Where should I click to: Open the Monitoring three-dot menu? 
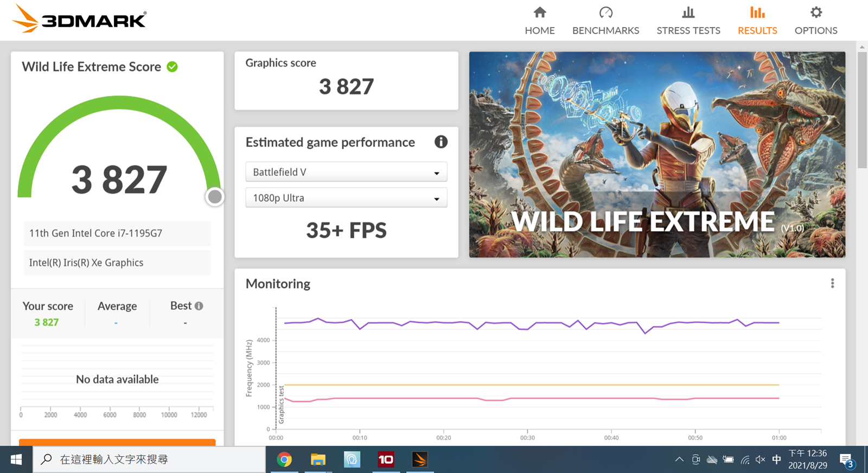(x=832, y=283)
